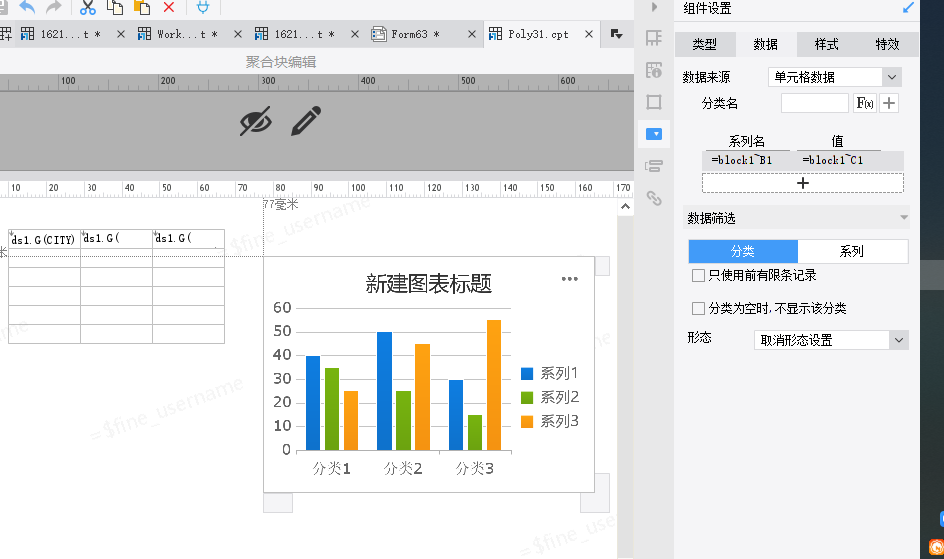Open the 数据来源 dropdown showing 单元格数据
Screen dimensions: 944x559
[835, 77]
